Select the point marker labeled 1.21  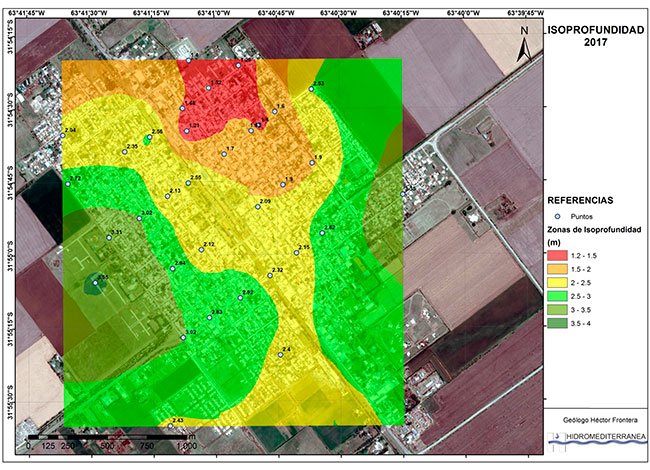click(187, 131)
